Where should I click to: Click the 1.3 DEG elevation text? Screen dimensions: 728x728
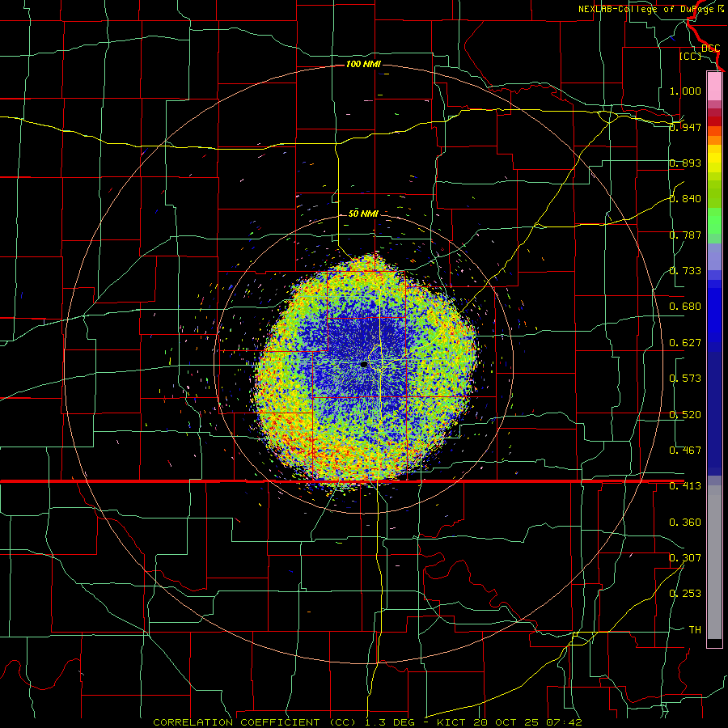coord(390,722)
